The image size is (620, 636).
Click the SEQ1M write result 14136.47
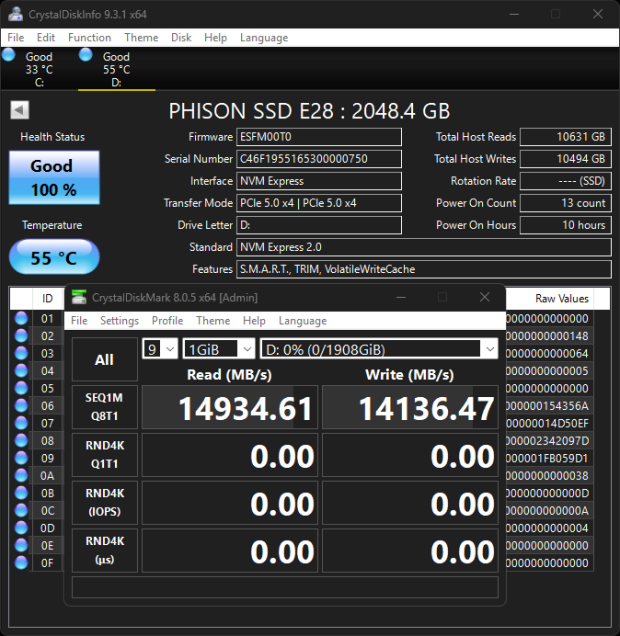pos(410,407)
